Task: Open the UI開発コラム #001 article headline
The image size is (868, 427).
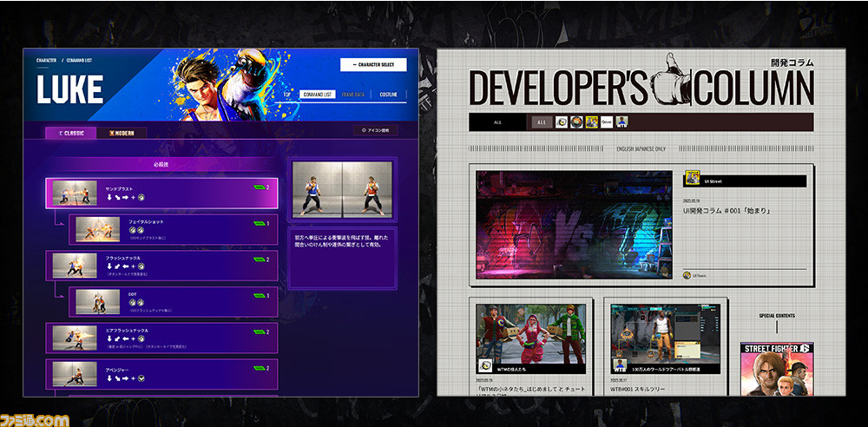Action: click(x=728, y=211)
